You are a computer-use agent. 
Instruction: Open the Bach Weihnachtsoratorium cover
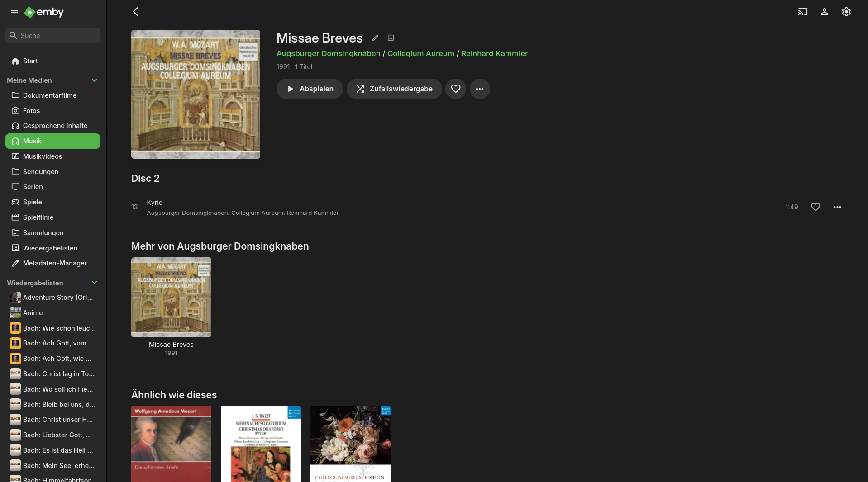[261, 444]
